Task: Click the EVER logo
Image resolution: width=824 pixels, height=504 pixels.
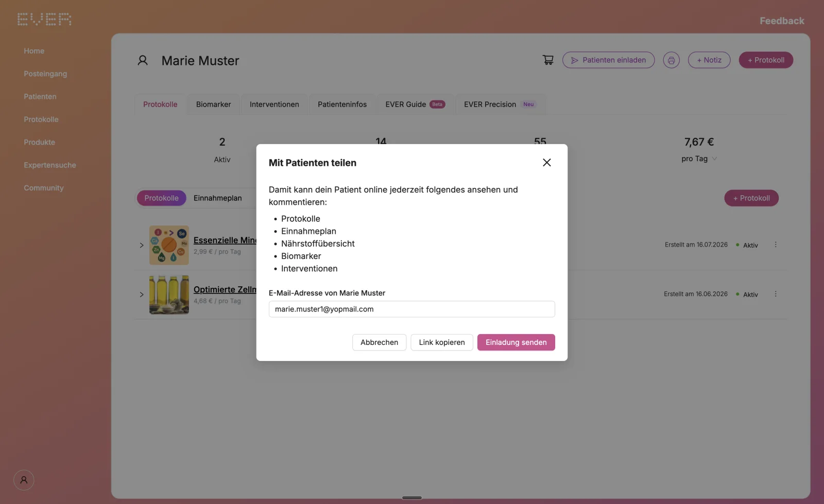Action: pyautogui.click(x=44, y=20)
